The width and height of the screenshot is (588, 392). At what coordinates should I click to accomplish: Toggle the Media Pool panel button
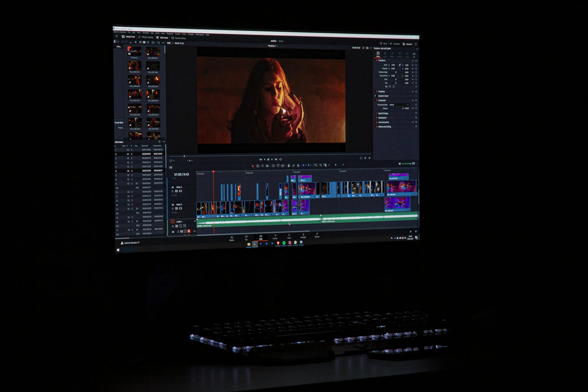[x=128, y=36]
